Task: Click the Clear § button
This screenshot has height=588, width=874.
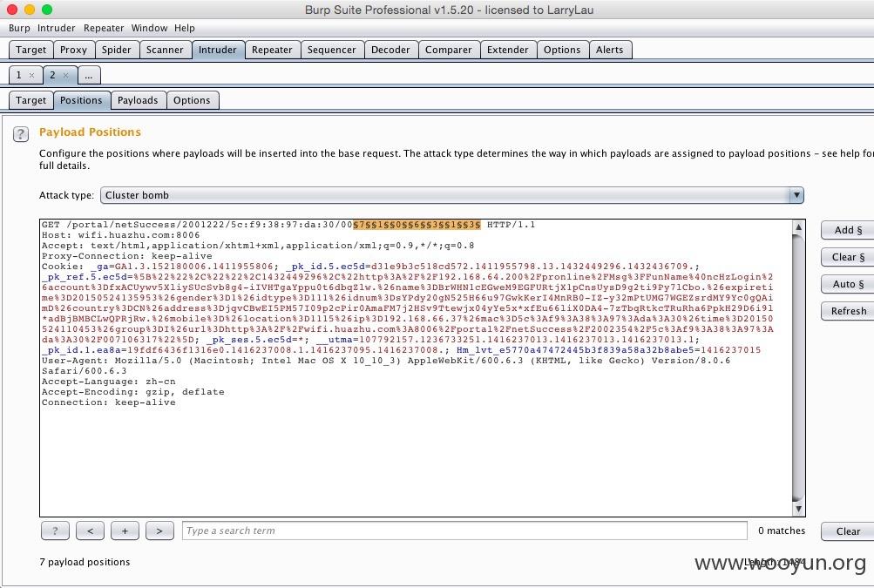Action: point(848,257)
